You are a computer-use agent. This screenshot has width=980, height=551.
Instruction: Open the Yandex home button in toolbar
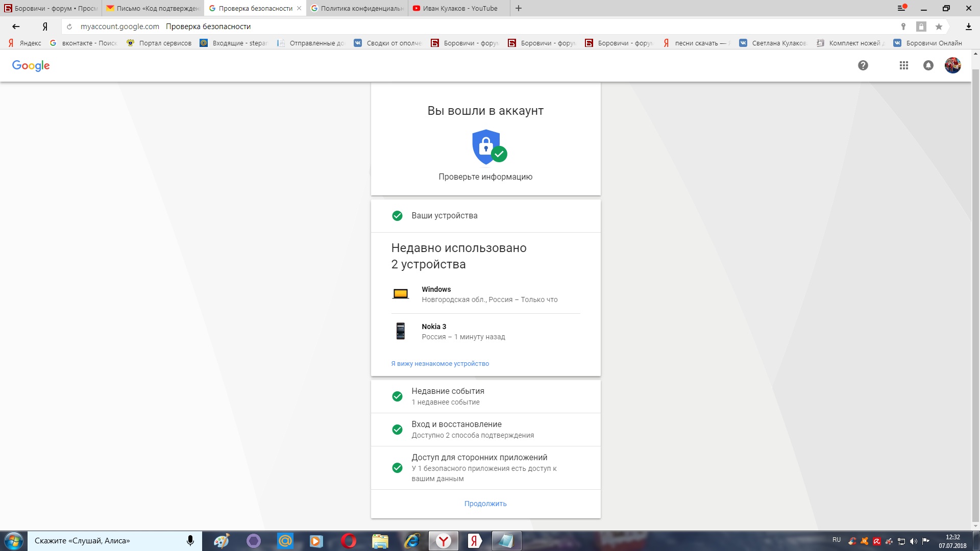[x=45, y=27]
